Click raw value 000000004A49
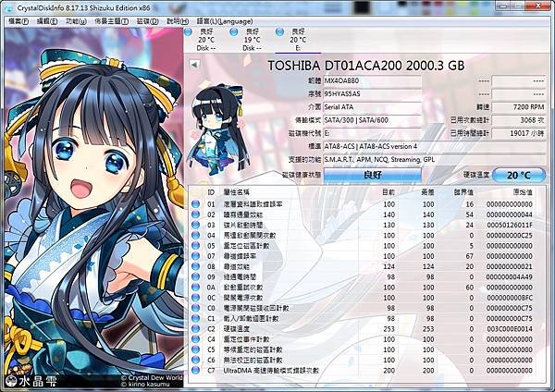The width and height of the screenshot is (555, 392). (510, 277)
